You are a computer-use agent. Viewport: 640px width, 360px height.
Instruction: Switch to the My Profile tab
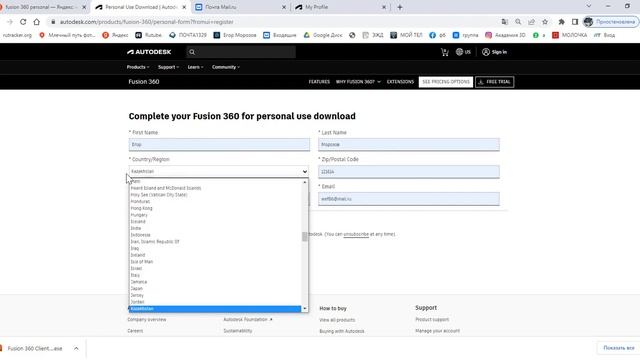(340, 7)
